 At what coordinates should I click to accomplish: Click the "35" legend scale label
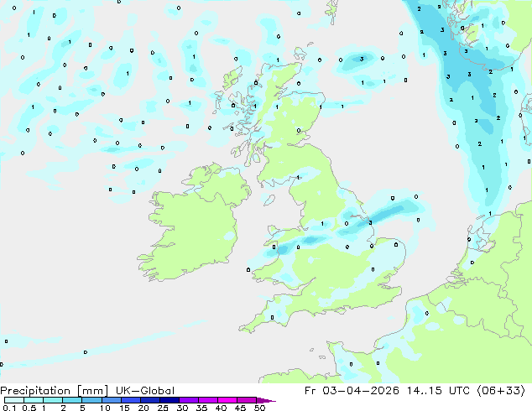pyautogui.click(x=201, y=408)
